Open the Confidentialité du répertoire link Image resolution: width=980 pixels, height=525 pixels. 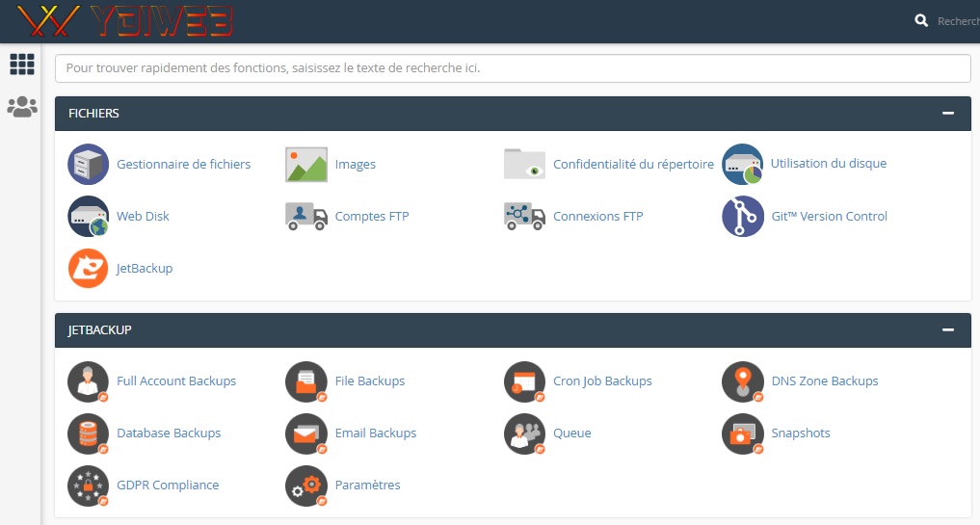(x=633, y=165)
